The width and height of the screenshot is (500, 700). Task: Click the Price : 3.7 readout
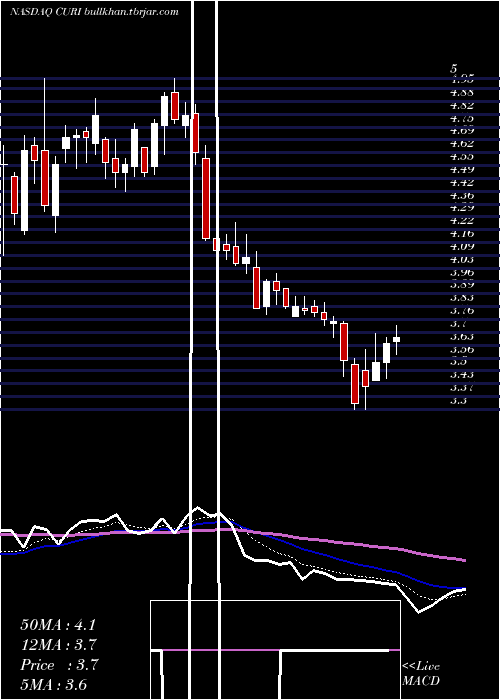coord(59,665)
